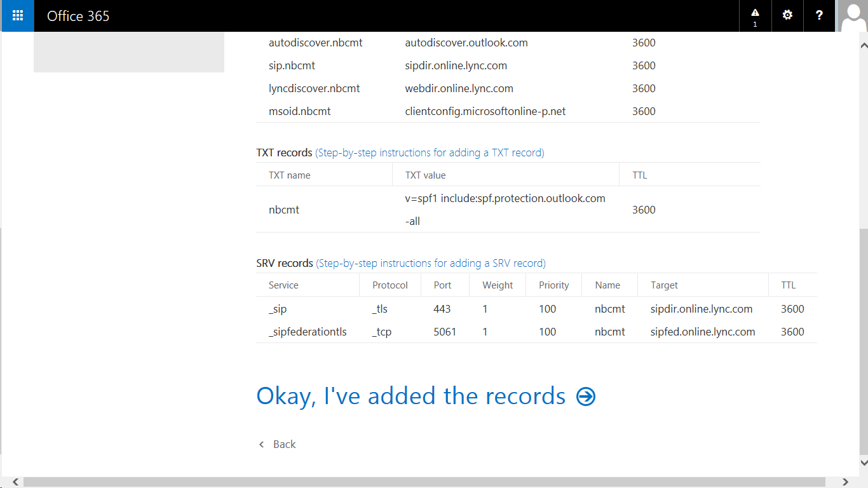The height and width of the screenshot is (488, 868).
Task: Confirm with Okay, I've added the records
Action: [426, 396]
